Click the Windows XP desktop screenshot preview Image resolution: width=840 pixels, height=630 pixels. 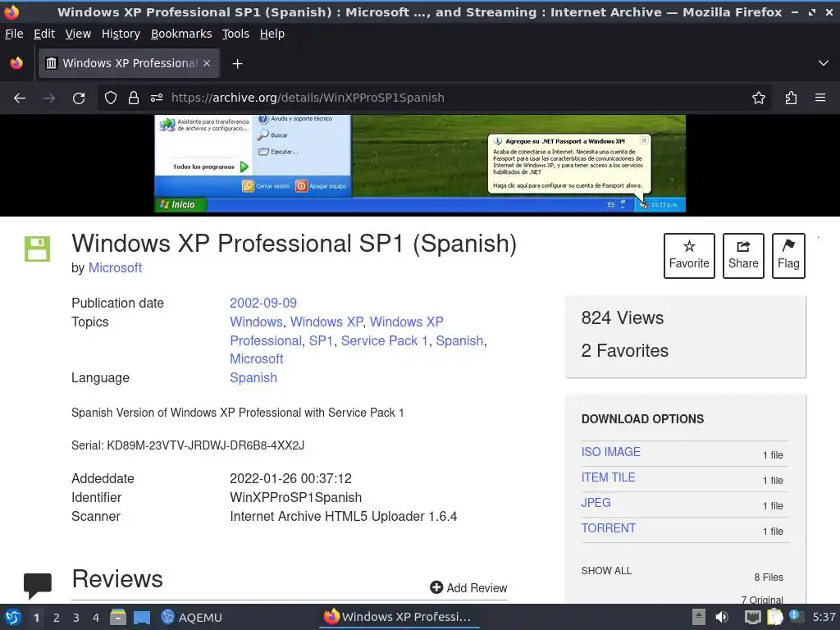click(420, 163)
